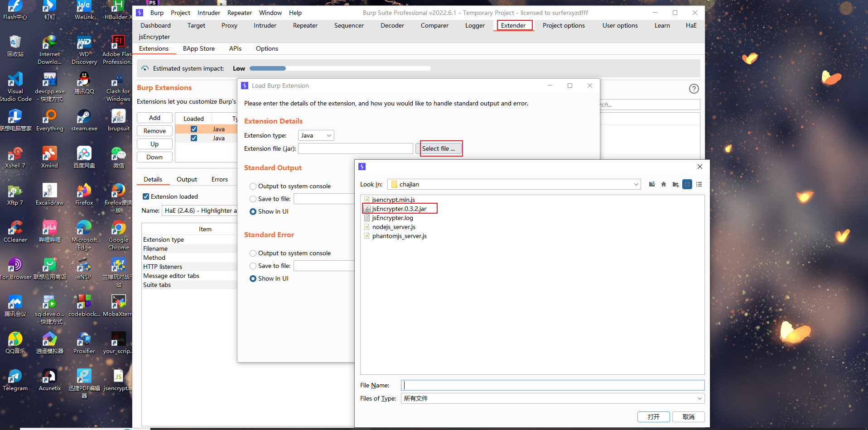The height and width of the screenshot is (430, 868).
Task: Show the extension Output tab
Action: tap(187, 179)
